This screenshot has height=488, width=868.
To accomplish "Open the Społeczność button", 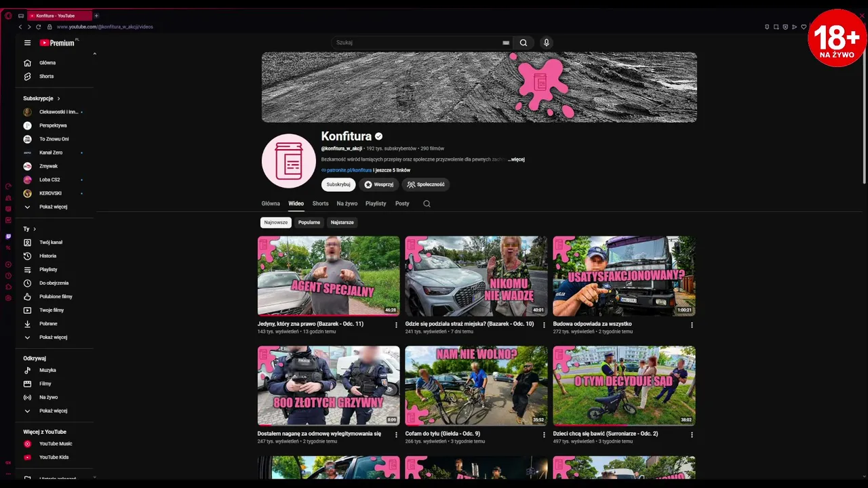I will (x=426, y=184).
